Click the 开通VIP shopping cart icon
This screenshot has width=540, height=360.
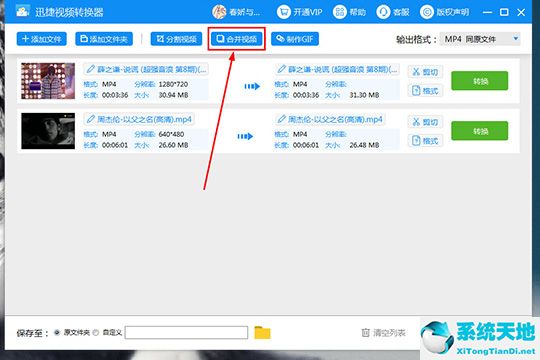pos(284,12)
